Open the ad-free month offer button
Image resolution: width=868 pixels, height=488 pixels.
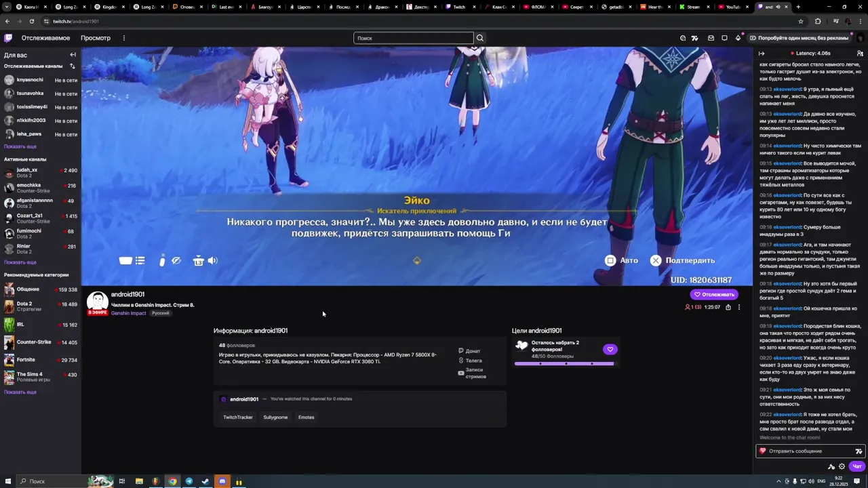pos(799,38)
